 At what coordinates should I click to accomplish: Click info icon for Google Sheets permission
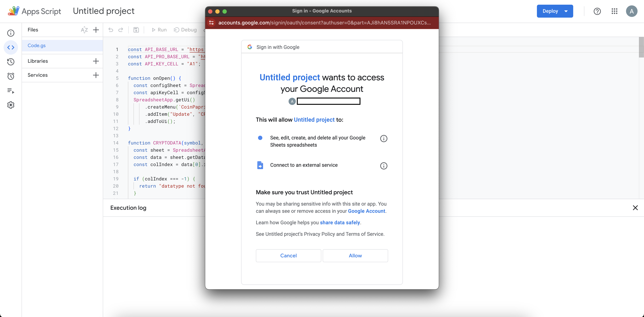(x=383, y=139)
